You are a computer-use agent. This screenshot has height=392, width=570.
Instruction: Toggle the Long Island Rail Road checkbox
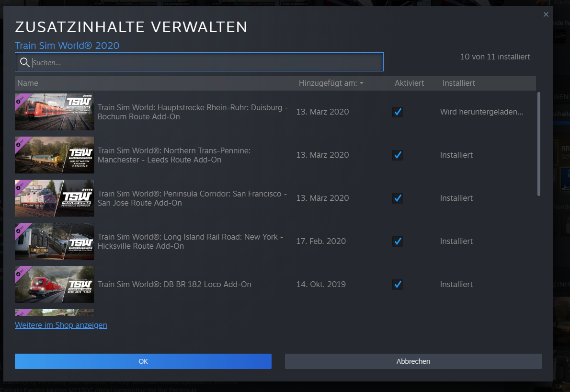click(x=398, y=241)
